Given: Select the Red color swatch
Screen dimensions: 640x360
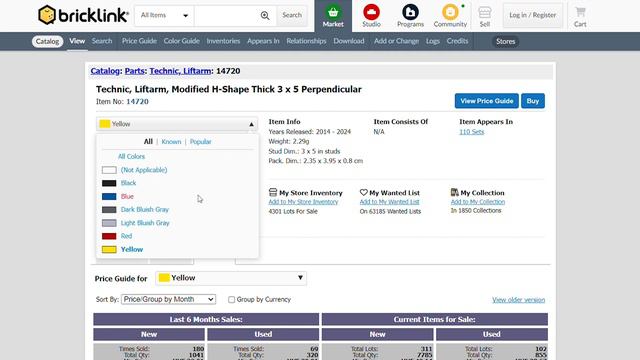Looking at the screenshot, I should pyautogui.click(x=109, y=236).
